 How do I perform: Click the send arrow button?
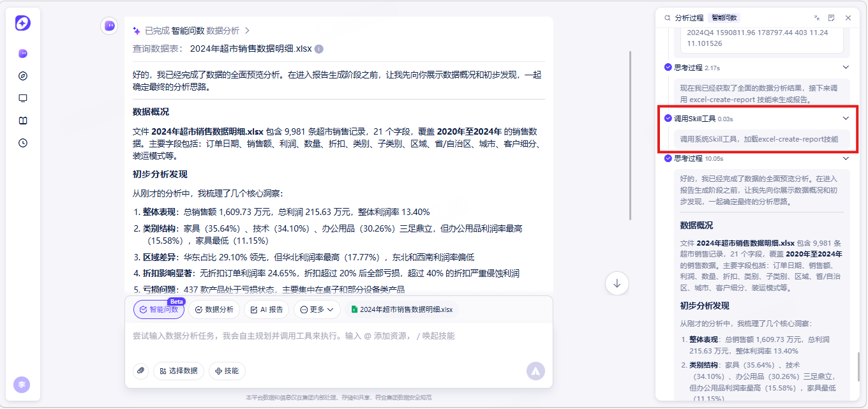[535, 371]
